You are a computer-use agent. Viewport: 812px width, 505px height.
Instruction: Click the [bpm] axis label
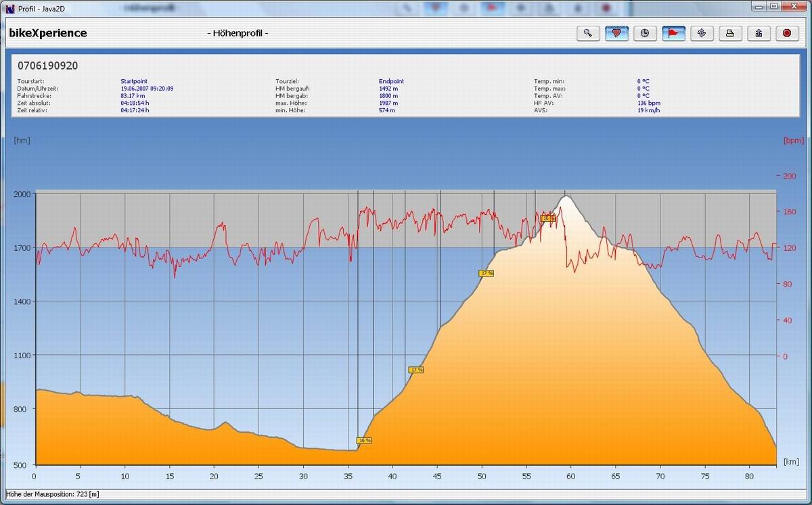pyautogui.click(x=792, y=141)
